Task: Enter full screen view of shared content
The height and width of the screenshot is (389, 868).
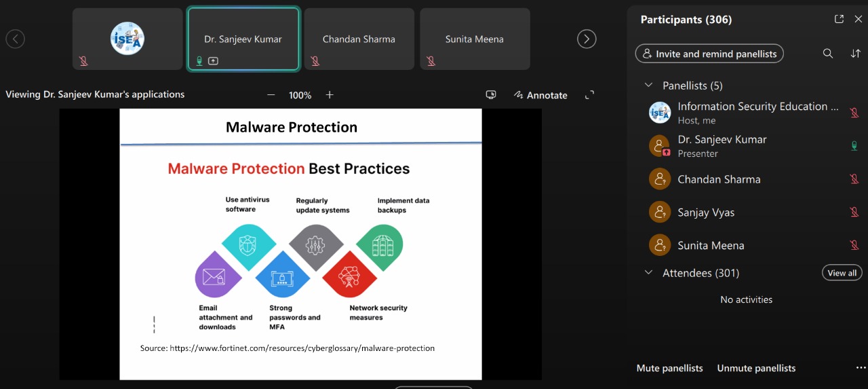Action: coord(589,95)
